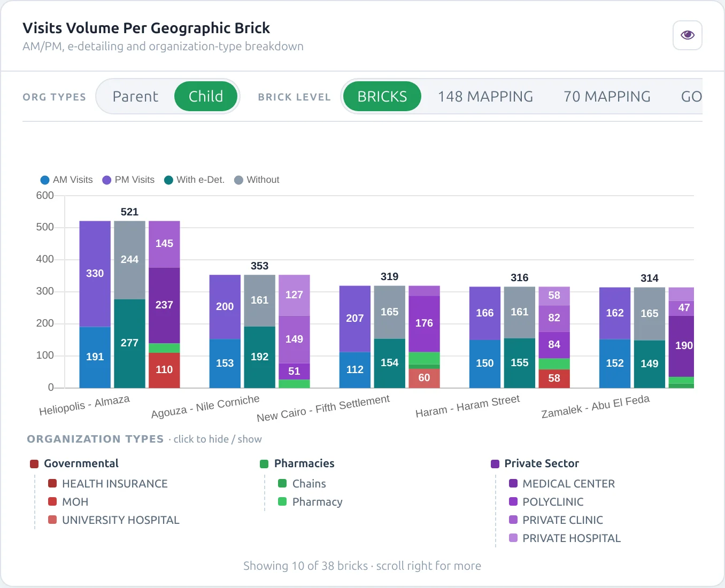Switch brick level to 70 MAPPING
Screen dimensions: 725x588
coord(607,96)
